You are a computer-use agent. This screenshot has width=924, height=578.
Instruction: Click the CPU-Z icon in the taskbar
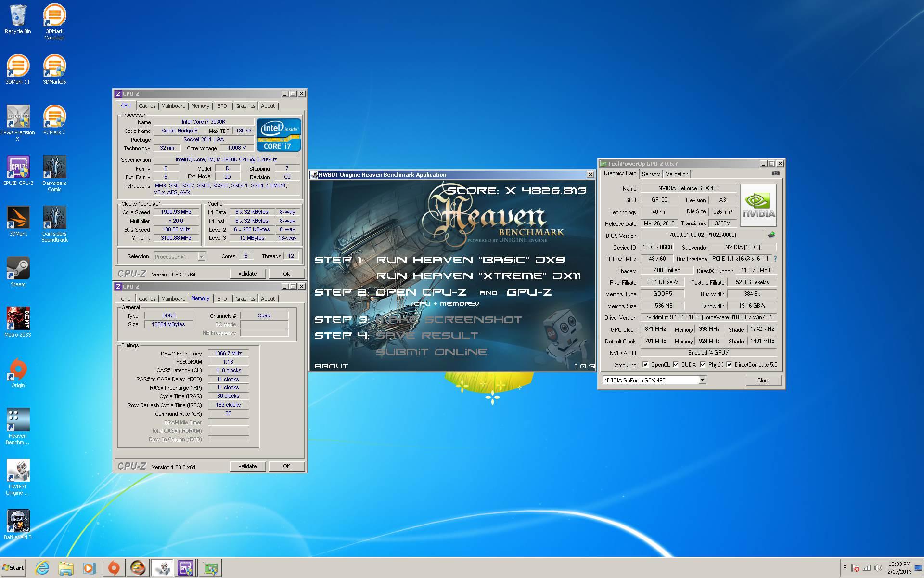click(185, 568)
